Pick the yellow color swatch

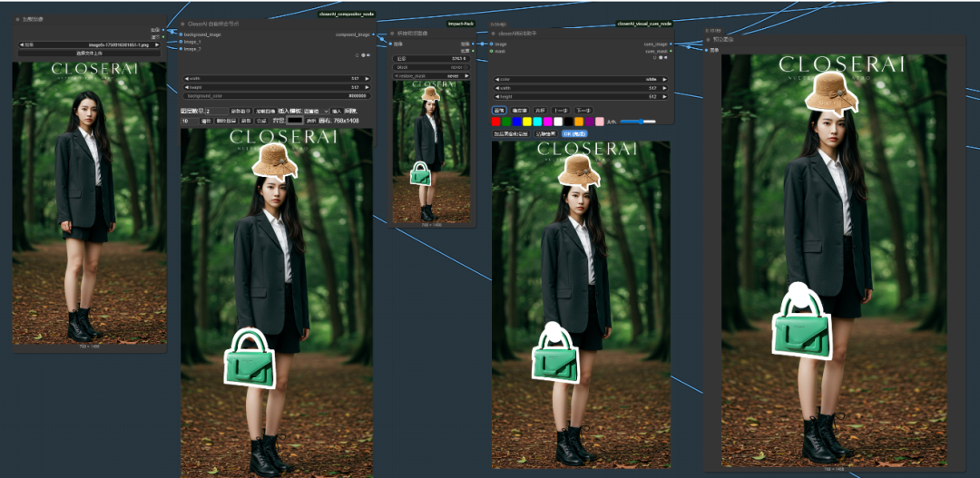[x=527, y=122]
